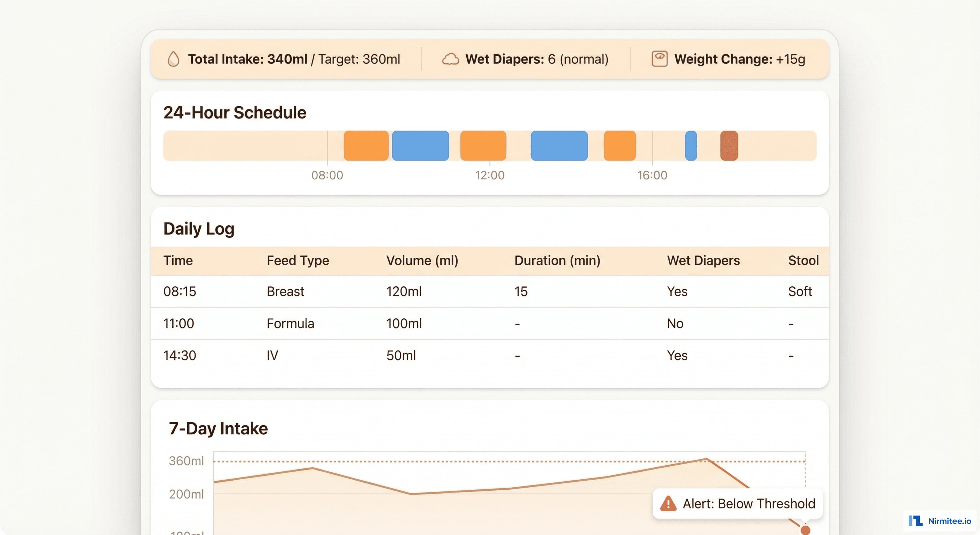Click the weight scale icon
980x535 pixels.
[660, 59]
